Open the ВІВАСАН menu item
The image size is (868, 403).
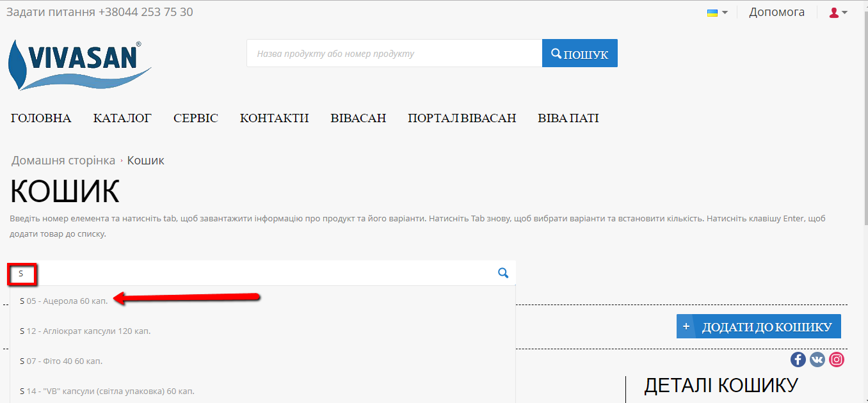(358, 118)
